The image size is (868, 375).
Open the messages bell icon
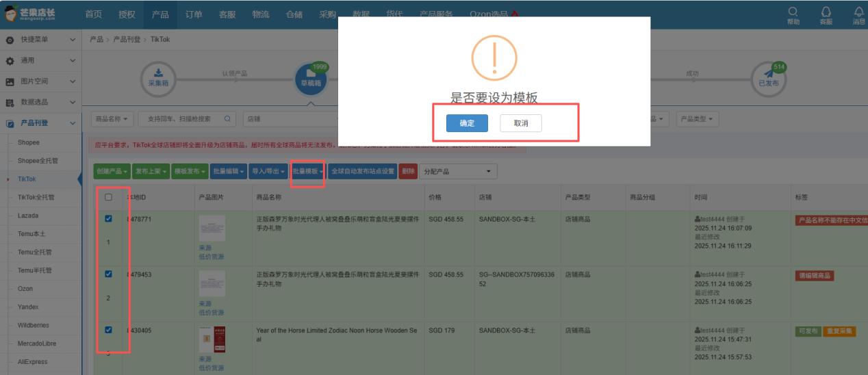click(x=858, y=12)
